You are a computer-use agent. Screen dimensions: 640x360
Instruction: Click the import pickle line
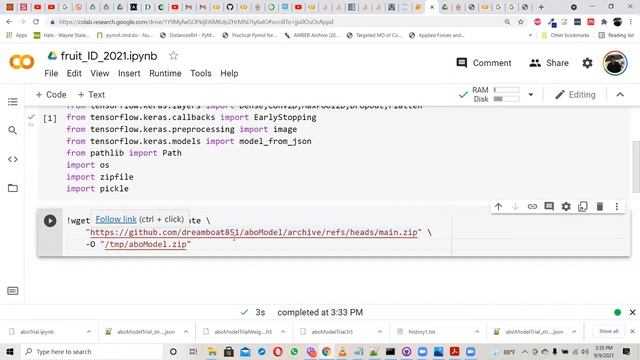pos(98,189)
